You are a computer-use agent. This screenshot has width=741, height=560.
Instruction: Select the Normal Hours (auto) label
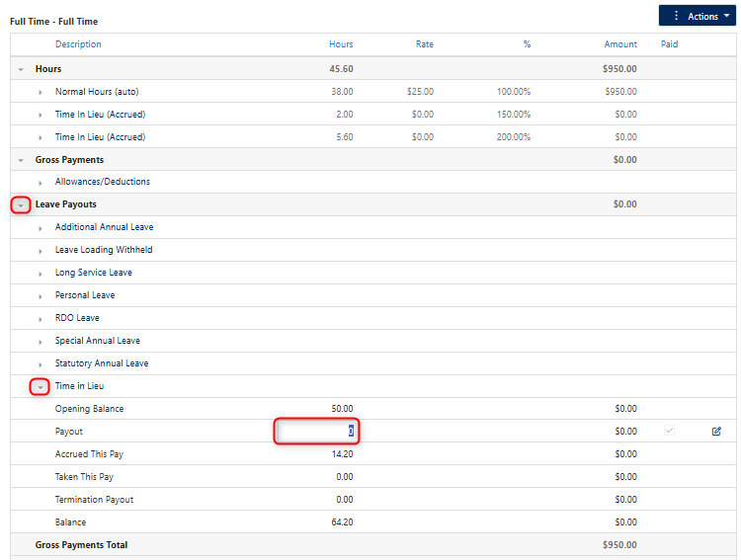click(x=97, y=91)
